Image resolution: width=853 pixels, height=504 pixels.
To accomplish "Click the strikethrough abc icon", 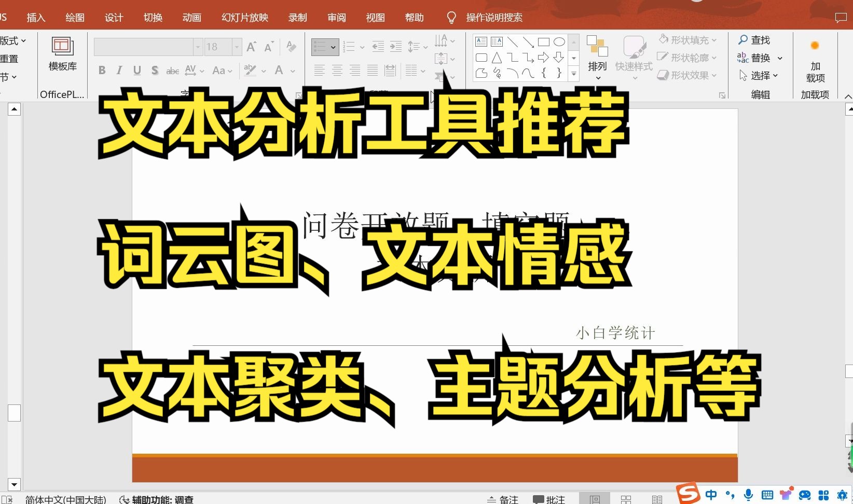I will click(172, 71).
